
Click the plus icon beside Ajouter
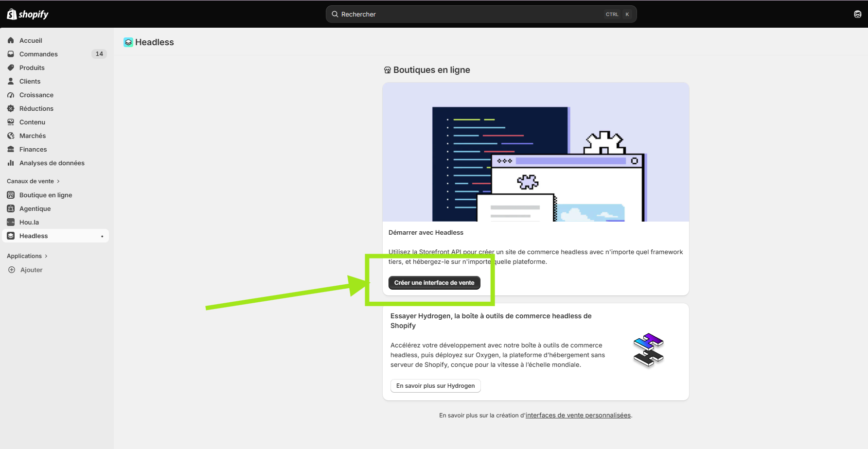coord(12,270)
